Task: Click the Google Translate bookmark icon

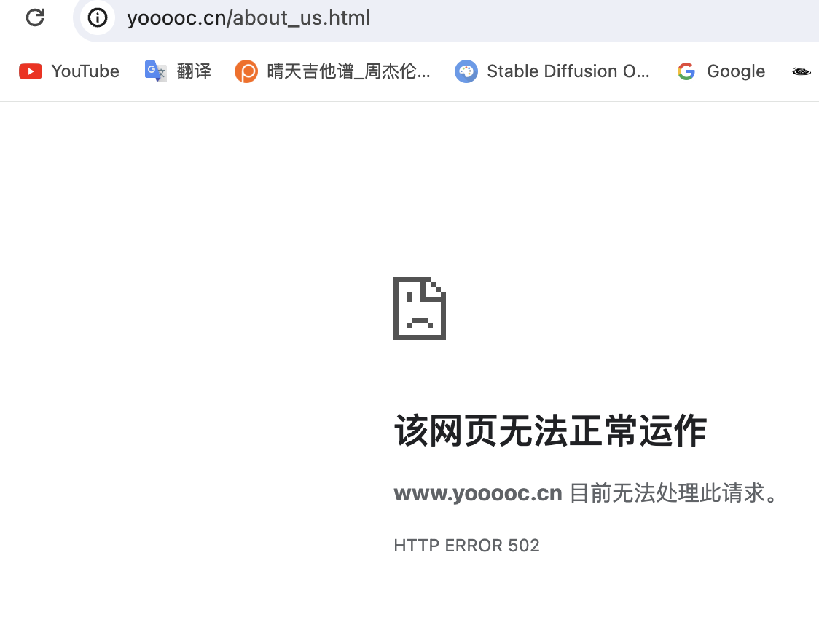Action: [156, 71]
